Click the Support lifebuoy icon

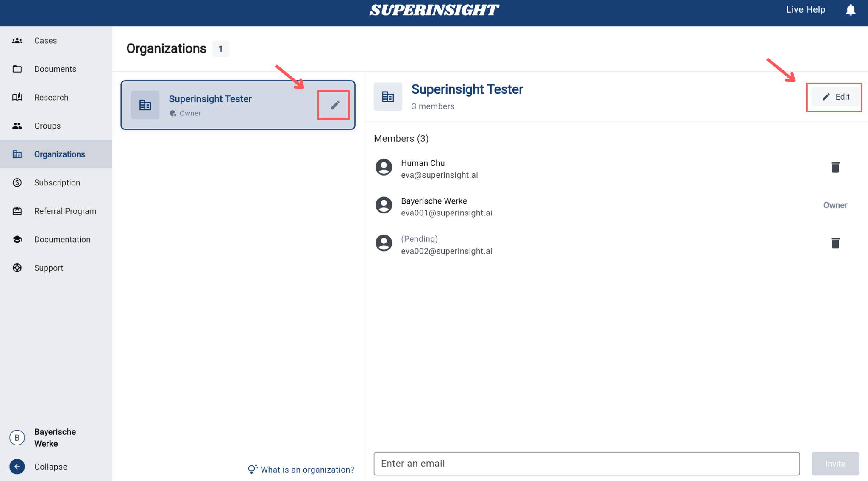click(17, 268)
